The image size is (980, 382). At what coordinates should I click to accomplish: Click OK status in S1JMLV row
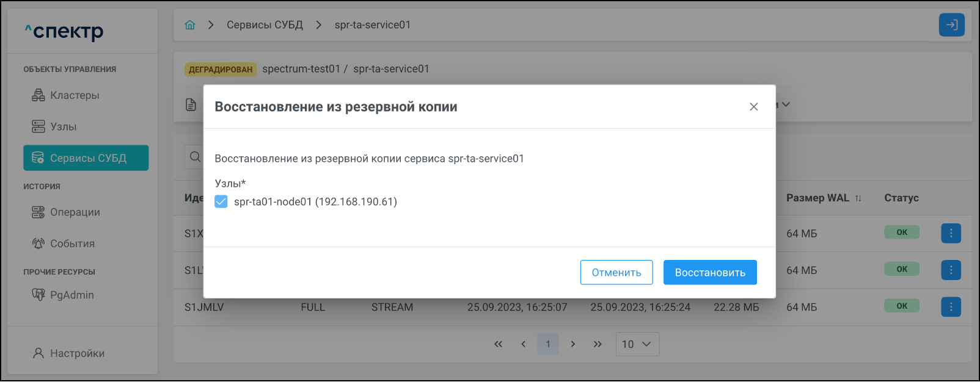[902, 306]
